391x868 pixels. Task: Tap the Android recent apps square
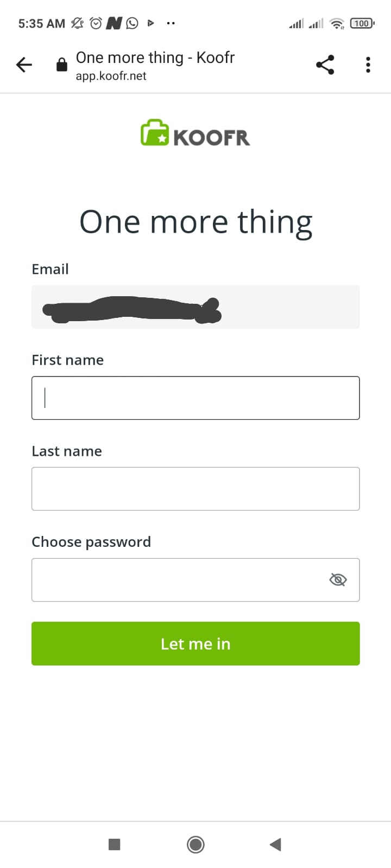coord(114,844)
